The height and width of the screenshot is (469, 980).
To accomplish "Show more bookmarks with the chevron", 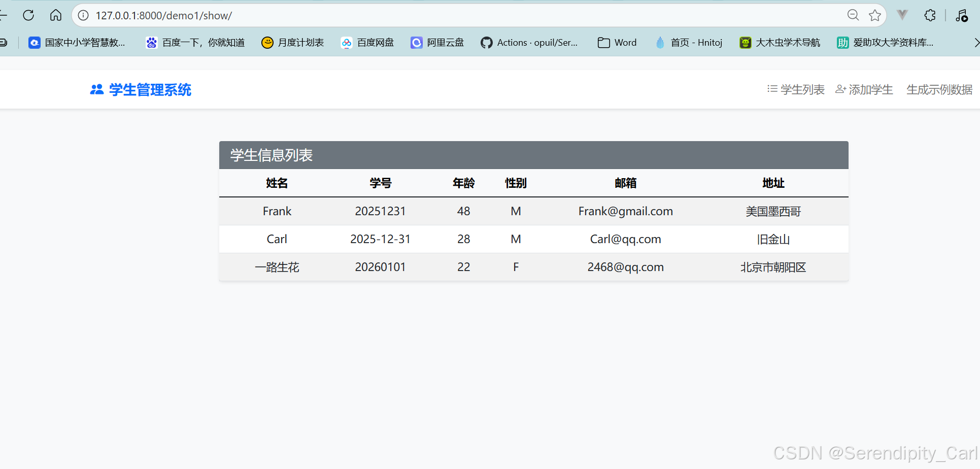I will pos(976,43).
